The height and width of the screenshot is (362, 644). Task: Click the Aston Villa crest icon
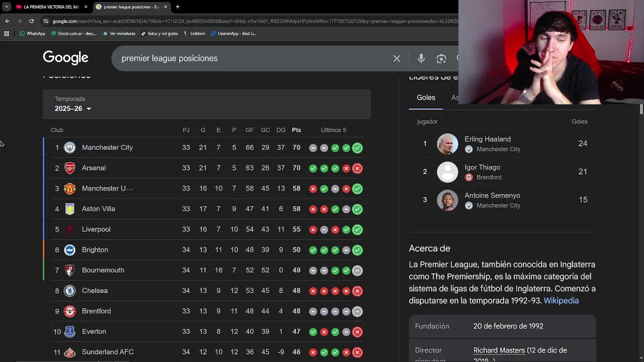click(x=69, y=209)
